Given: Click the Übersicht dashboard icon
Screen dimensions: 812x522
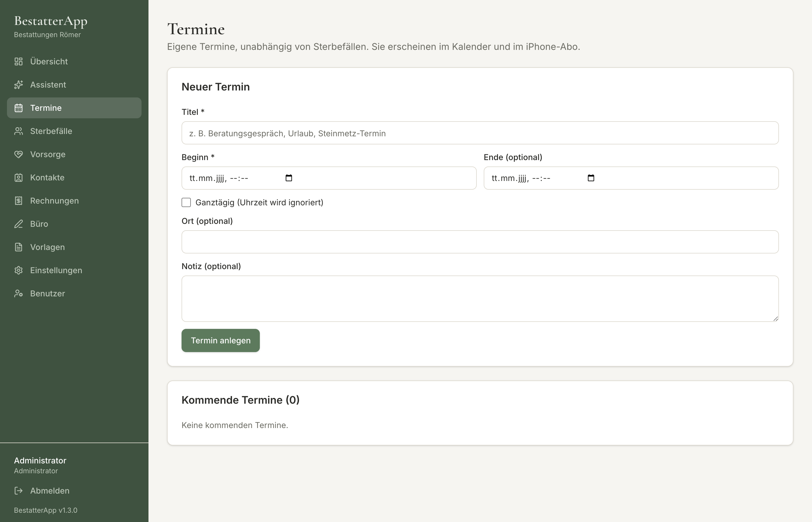Looking at the screenshot, I should [x=18, y=61].
